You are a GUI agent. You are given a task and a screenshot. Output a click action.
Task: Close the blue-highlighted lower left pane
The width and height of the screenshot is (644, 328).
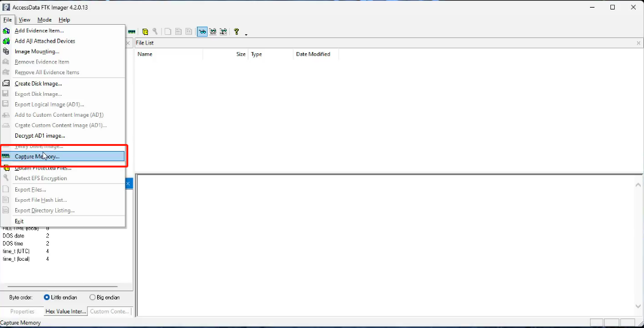click(128, 183)
